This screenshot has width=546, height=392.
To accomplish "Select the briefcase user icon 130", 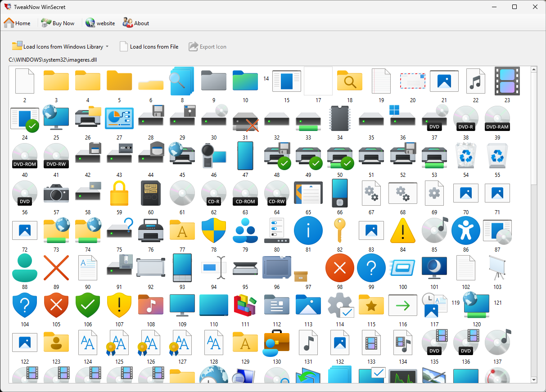I will 277,342.
